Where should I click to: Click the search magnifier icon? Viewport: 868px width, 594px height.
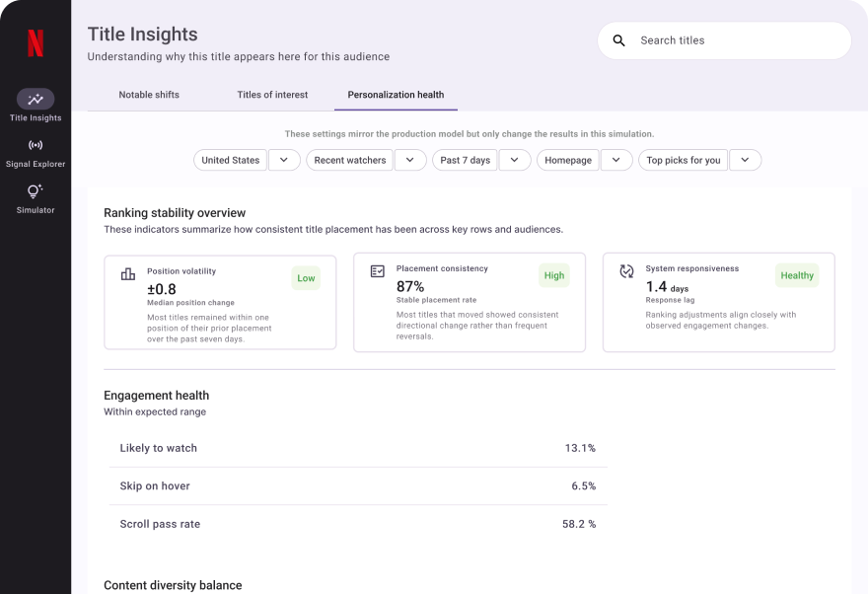click(x=619, y=40)
